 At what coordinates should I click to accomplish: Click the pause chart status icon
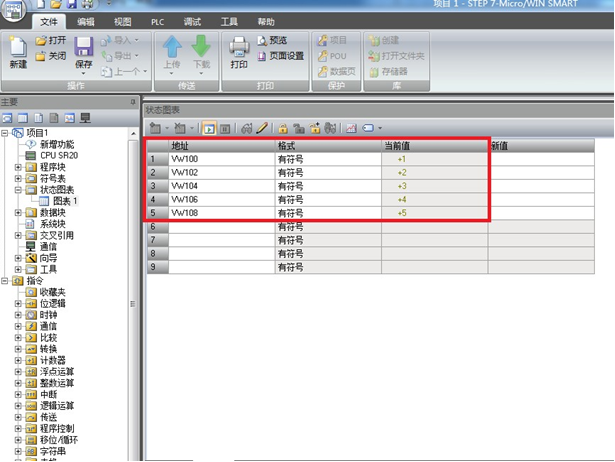(x=225, y=128)
